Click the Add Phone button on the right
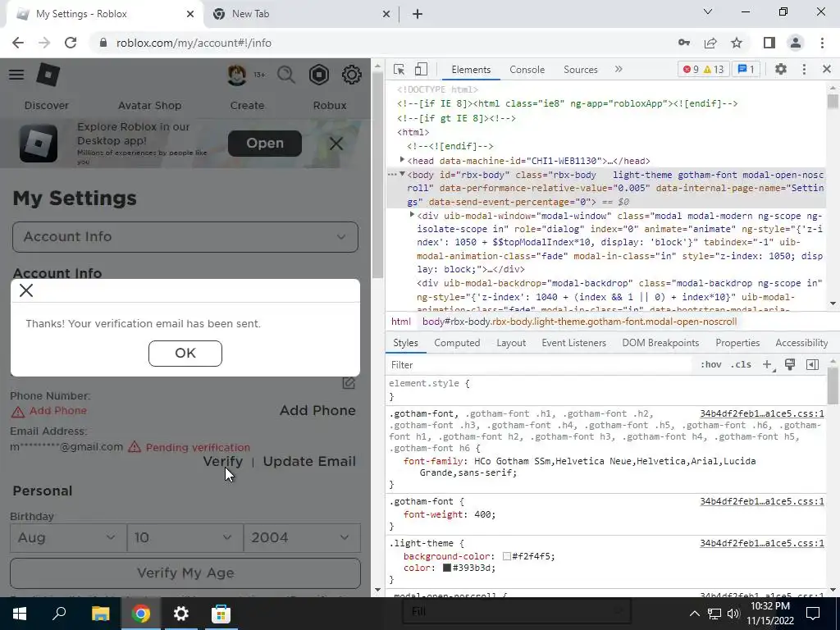Image resolution: width=840 pixels, height=630 pixels. pos(317,410)
